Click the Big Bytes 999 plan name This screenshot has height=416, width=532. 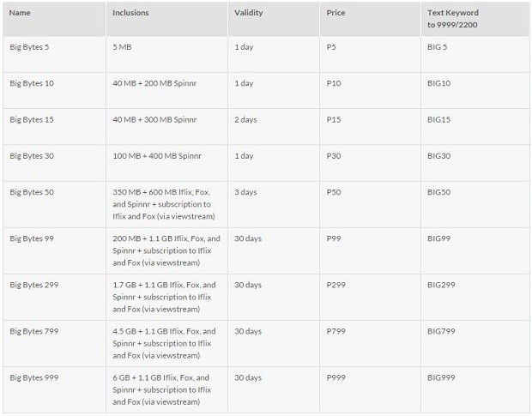(x=33, y=377)
